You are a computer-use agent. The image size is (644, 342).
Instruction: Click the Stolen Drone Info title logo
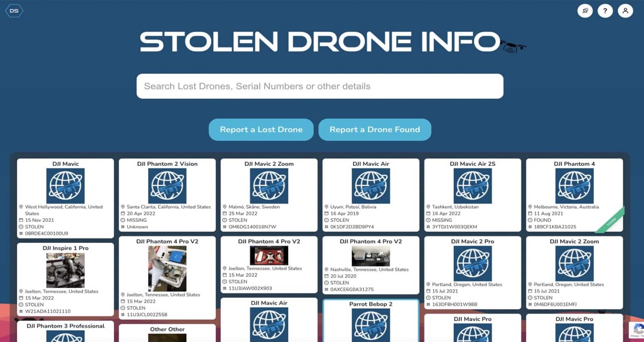pos(333,42)
